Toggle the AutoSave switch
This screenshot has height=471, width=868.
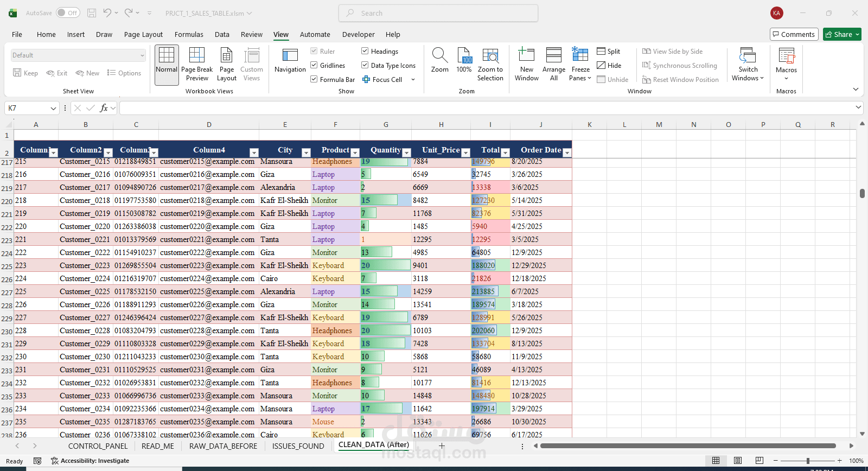pos(68,13)
